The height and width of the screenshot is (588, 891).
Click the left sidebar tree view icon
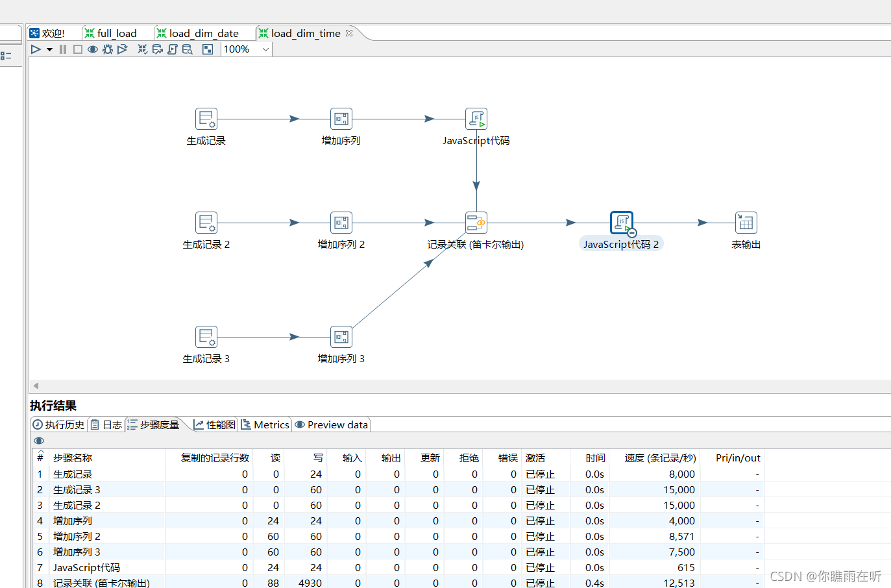(x=6, y=56)
